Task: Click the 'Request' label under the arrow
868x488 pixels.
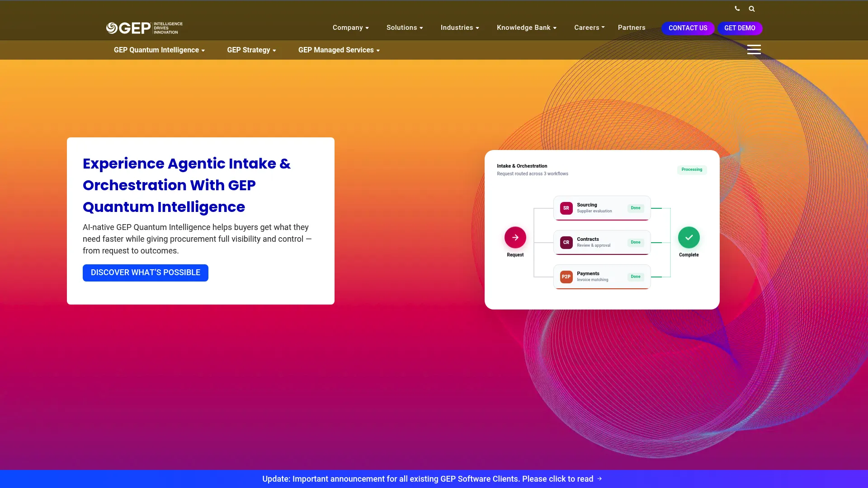Action: (515, 255)
